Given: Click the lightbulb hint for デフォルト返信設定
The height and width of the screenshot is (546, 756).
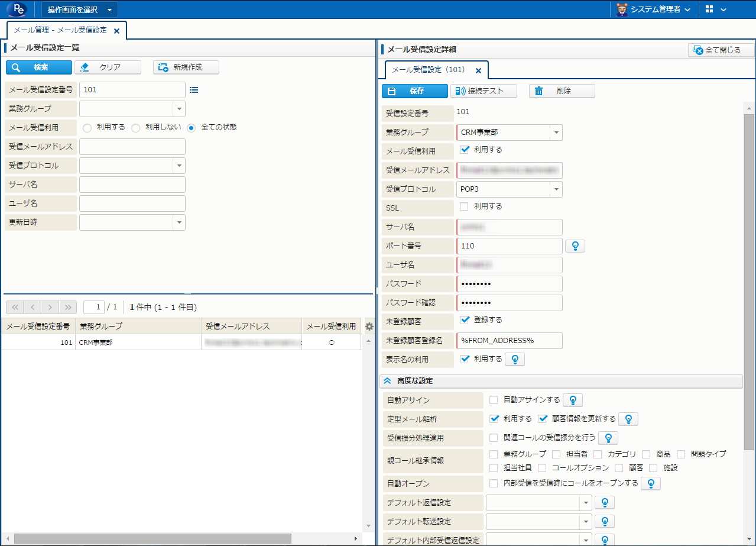Looking at the screenshot, I should [605, 503].
